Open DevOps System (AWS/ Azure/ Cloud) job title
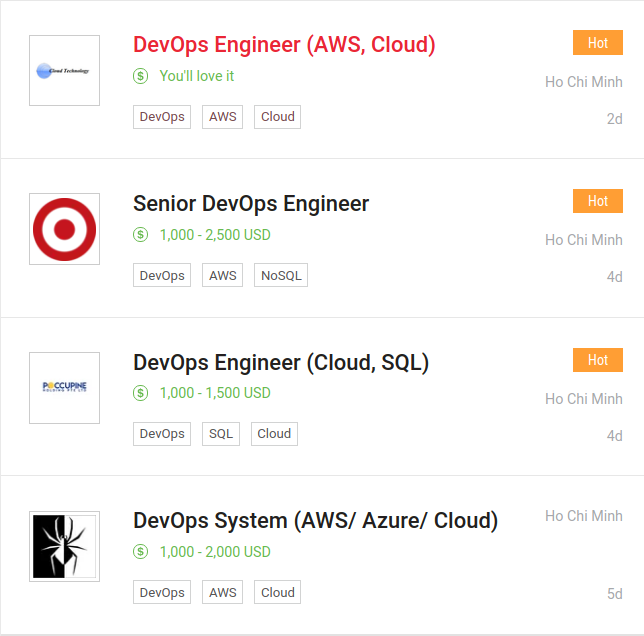 pyautogui.click(x=315, y=521)
